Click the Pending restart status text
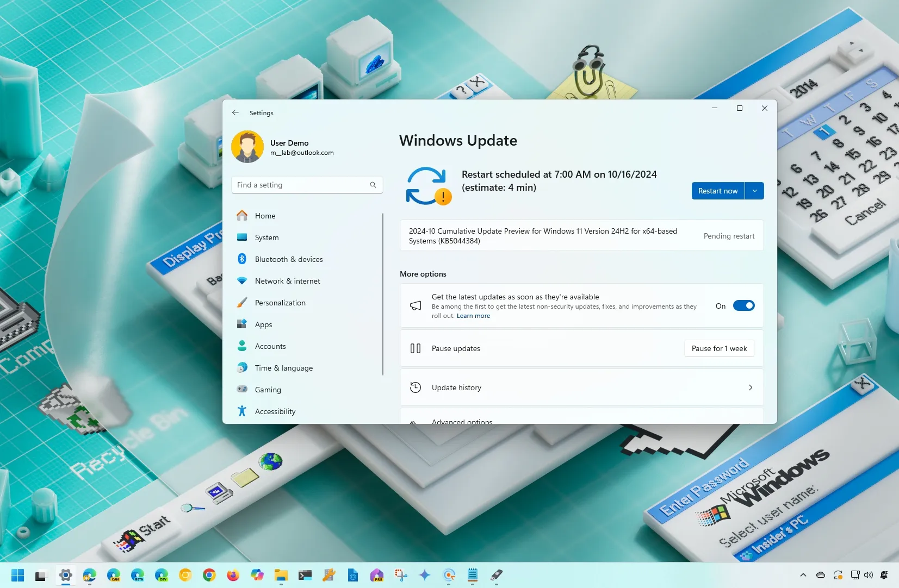This screenshot has width=899, height=588. pos(729,236)
